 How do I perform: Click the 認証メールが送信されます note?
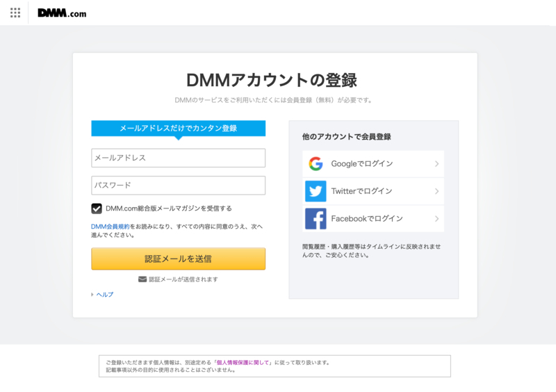click(x=183, y=279)
